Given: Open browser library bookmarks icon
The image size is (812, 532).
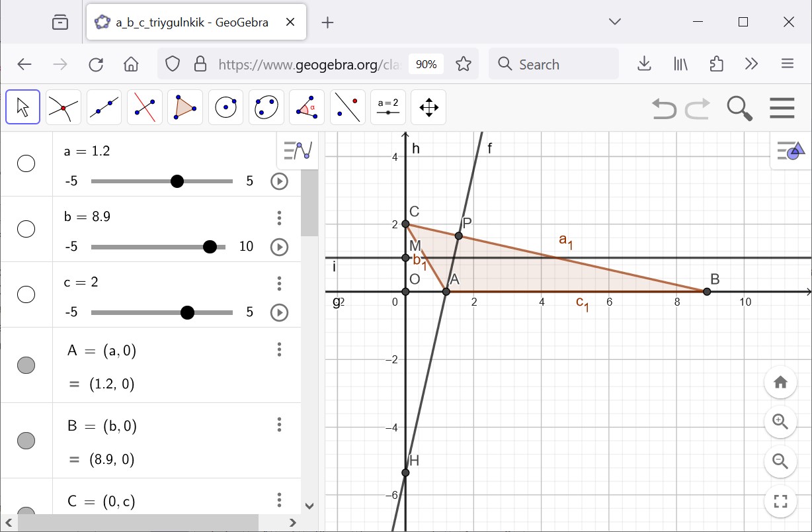Looking at the screenshot, I should pos(680,64).
